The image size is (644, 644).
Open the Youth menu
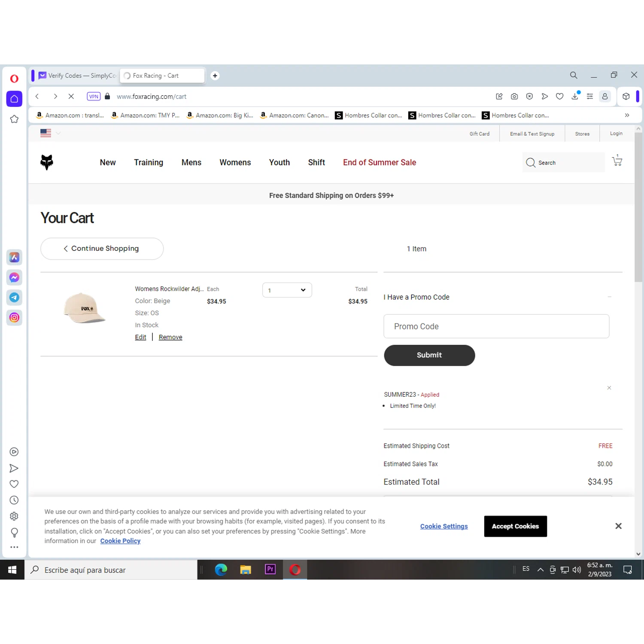point(279,162)
